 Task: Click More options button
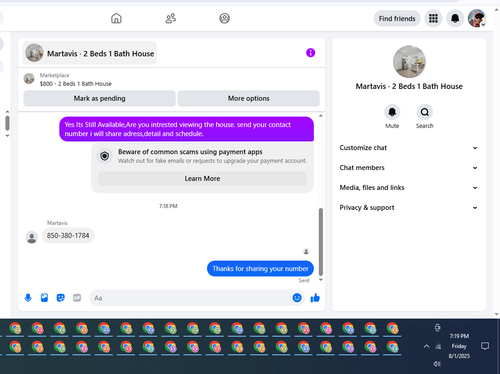tap(249, 98)
